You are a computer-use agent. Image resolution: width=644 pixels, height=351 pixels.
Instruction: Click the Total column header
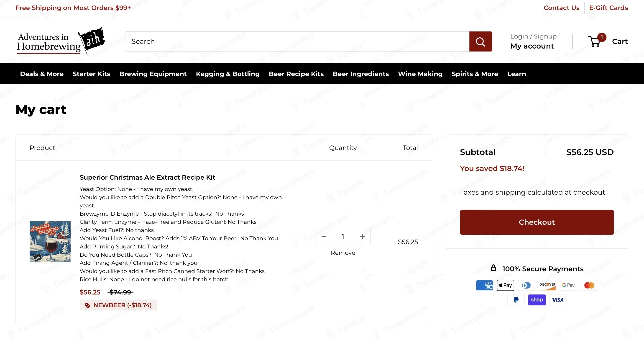(x=410, y=148)
